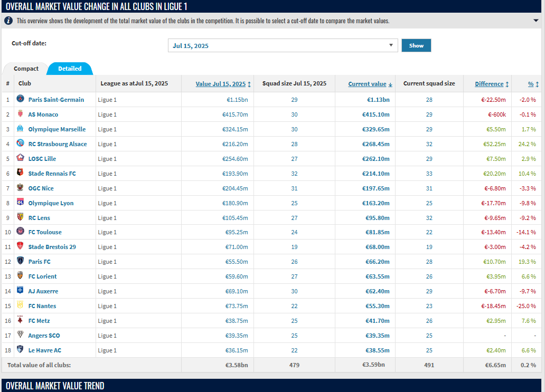Image resolution: width=545 pixels, height=392 pixels.
Task: Click the Stade Rennais FC crest
Action: (x=21, y=173)
